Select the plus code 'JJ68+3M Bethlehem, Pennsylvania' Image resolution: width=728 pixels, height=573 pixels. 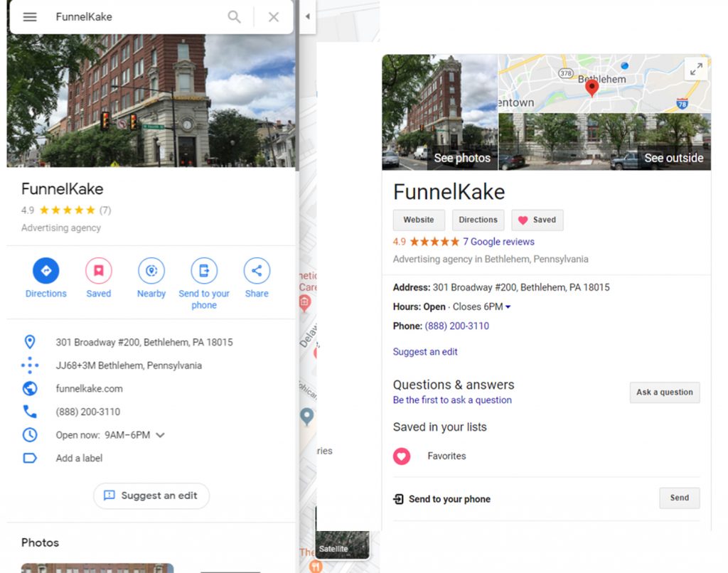click(x=129, y=365)
